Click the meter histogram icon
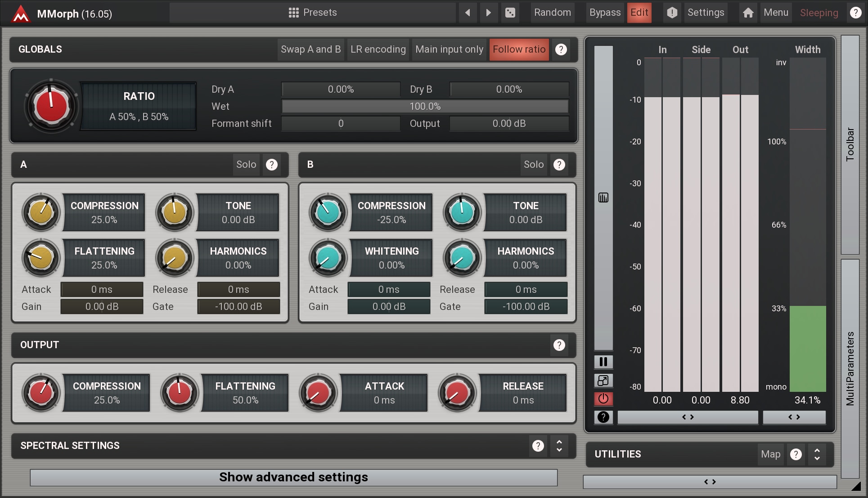Image resolution: width=868 pixels, height=498 pixels. tap(603, 197)
